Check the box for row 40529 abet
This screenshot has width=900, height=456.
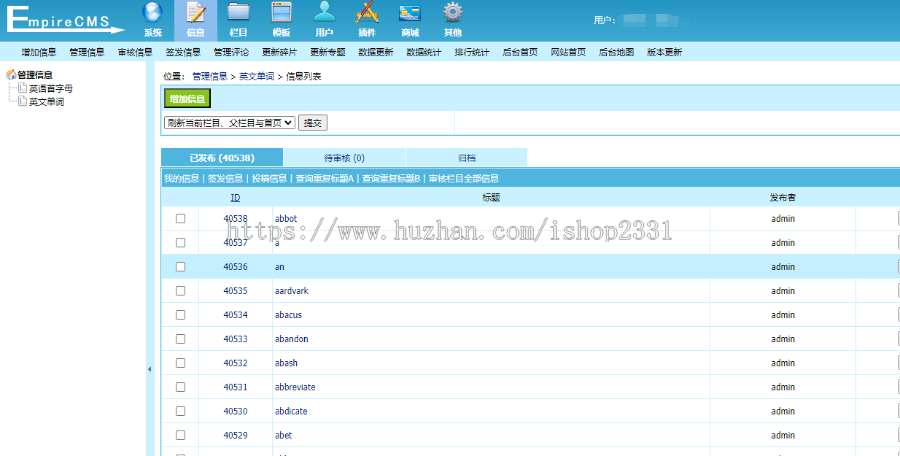click(180, 435)
